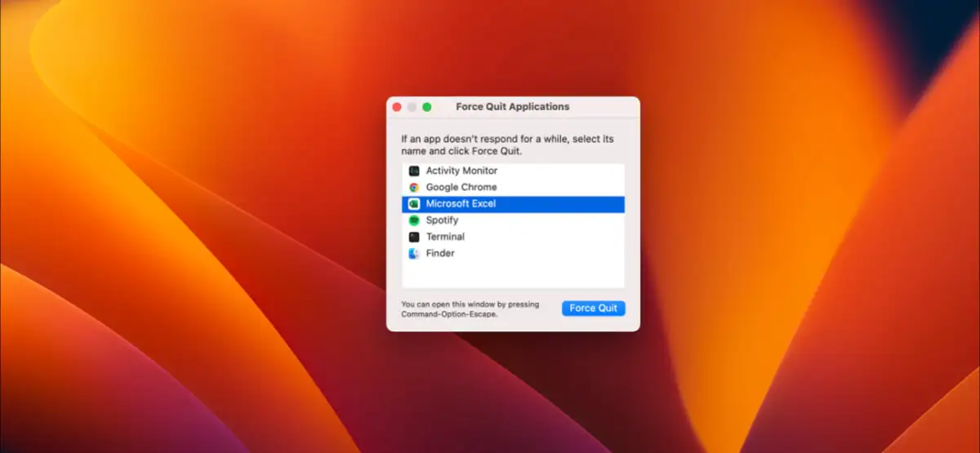Screen dimensions: 980x453
Task: Select the "Terminal" row text
Action: (x=445, y=237)
